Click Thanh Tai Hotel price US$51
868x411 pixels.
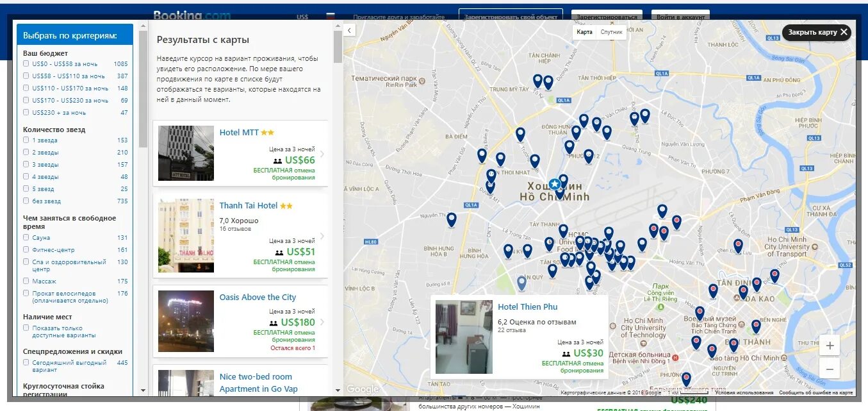pos(301,252)
